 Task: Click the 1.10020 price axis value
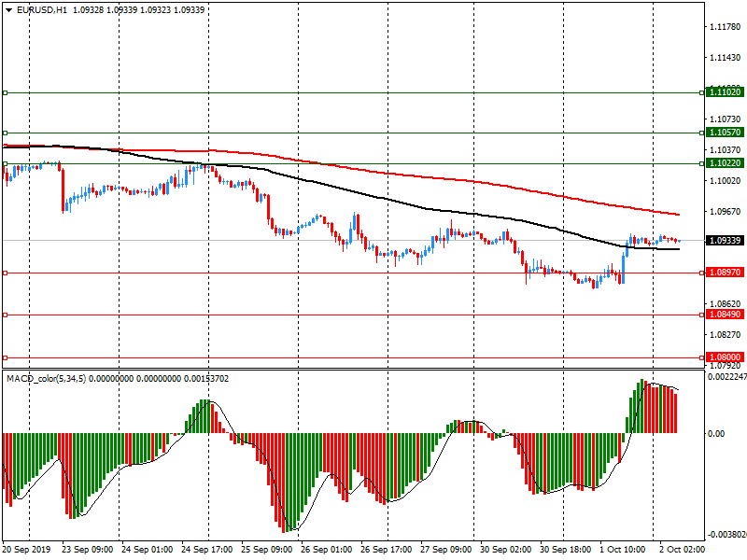[x=726, y=181]
